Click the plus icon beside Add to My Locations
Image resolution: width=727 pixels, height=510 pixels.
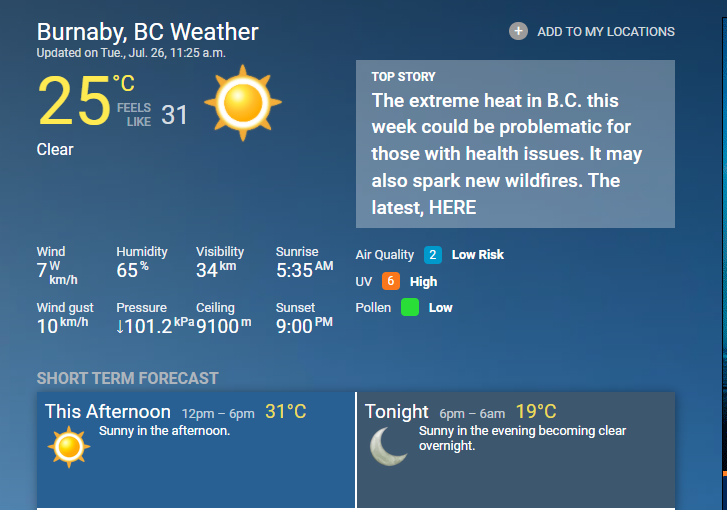pyautogui.click(x=518, y=32)
